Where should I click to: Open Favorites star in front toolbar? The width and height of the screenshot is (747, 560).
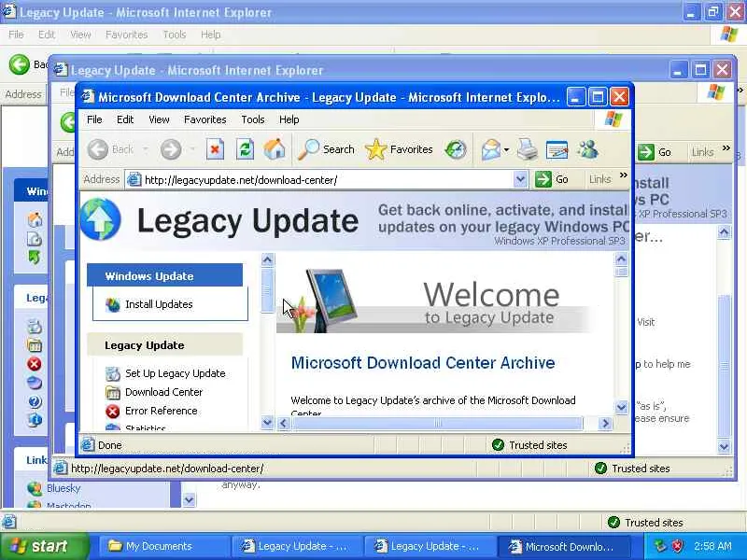click(x=400, y=149)
